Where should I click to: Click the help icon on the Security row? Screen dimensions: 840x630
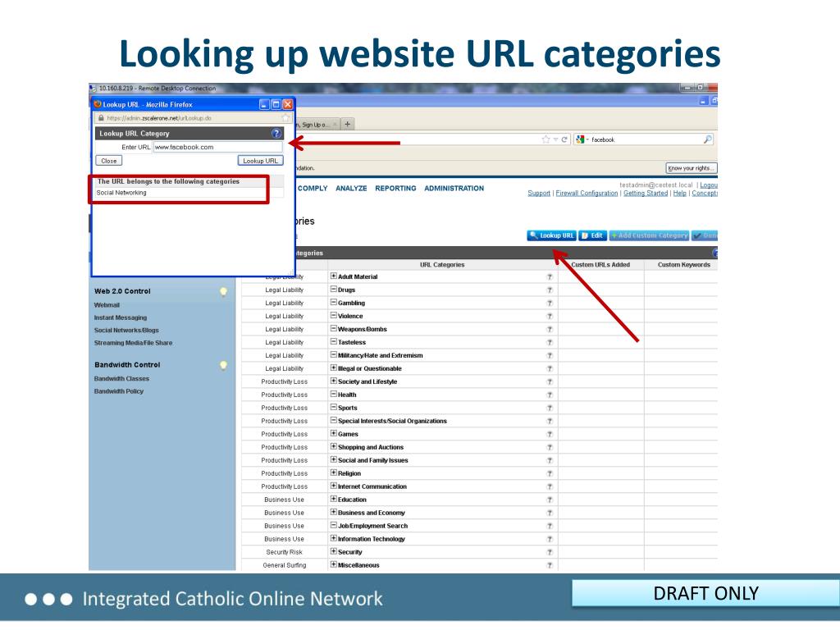click(550, 552)
